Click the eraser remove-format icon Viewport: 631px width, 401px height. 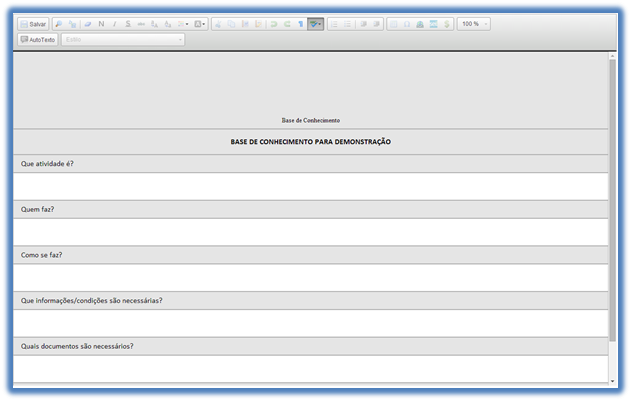[87, 23]
